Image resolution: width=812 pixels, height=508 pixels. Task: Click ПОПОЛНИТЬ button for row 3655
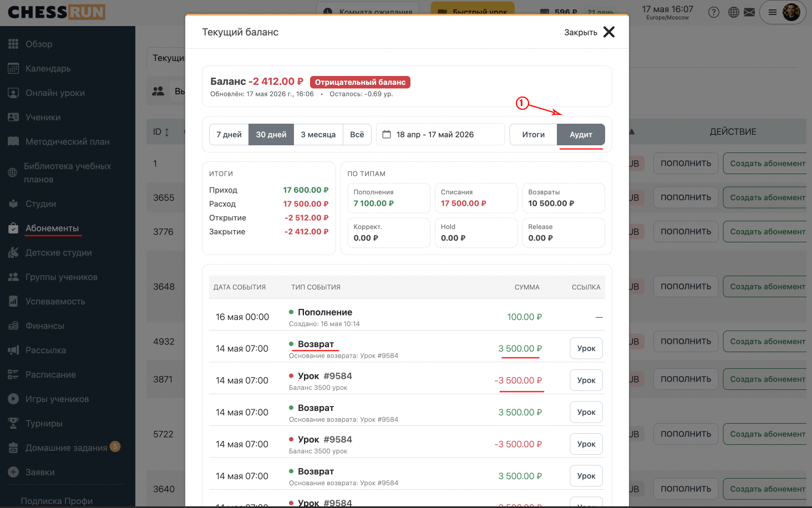[686, 197]
